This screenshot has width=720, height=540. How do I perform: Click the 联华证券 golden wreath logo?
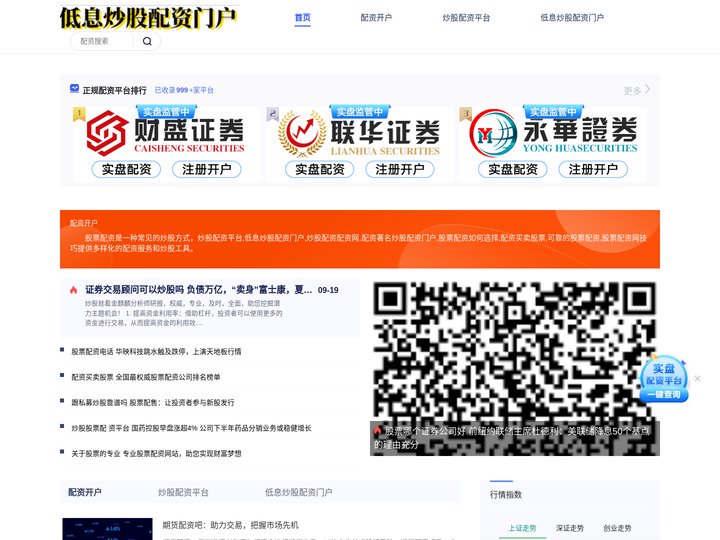point(302,133)
